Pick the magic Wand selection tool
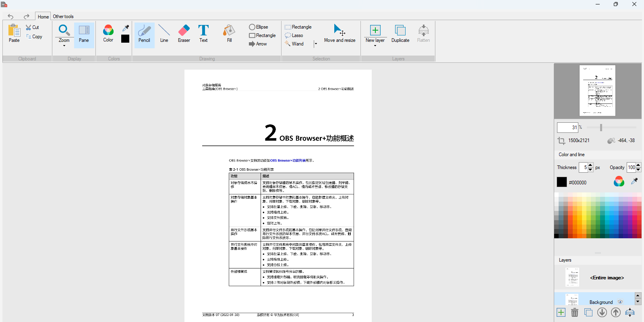 pyautogui.click(x=294, y=44)
